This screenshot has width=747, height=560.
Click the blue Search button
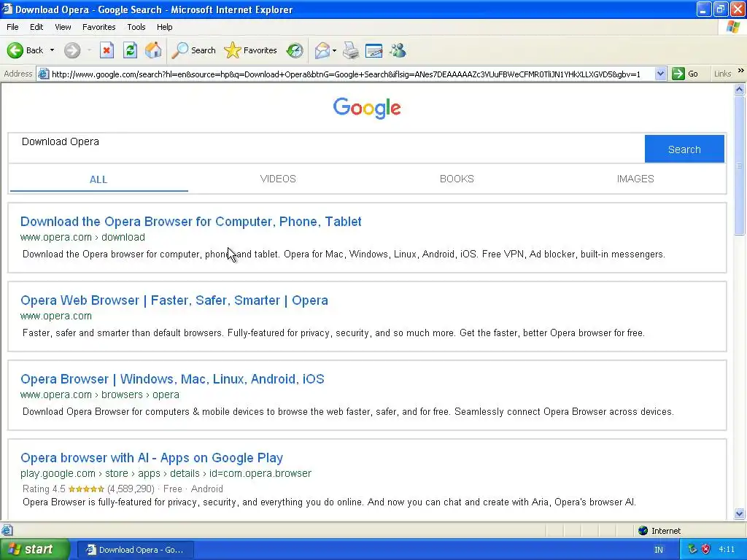(684, 149)
